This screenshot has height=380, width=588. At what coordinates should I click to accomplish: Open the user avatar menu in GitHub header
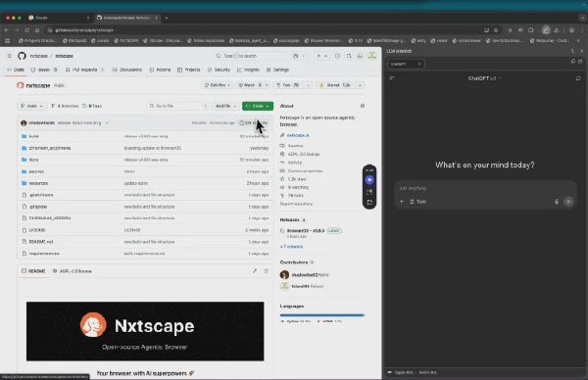pyautogui.click(x=371, y=56)
